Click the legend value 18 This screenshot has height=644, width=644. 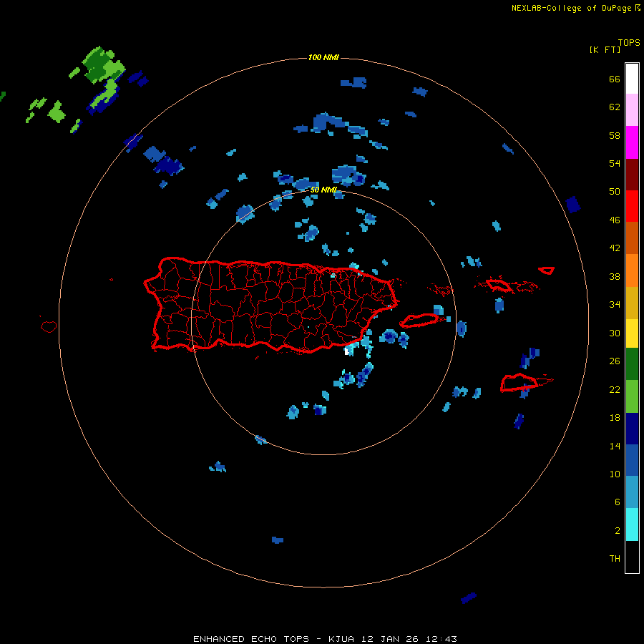point(615,418)
